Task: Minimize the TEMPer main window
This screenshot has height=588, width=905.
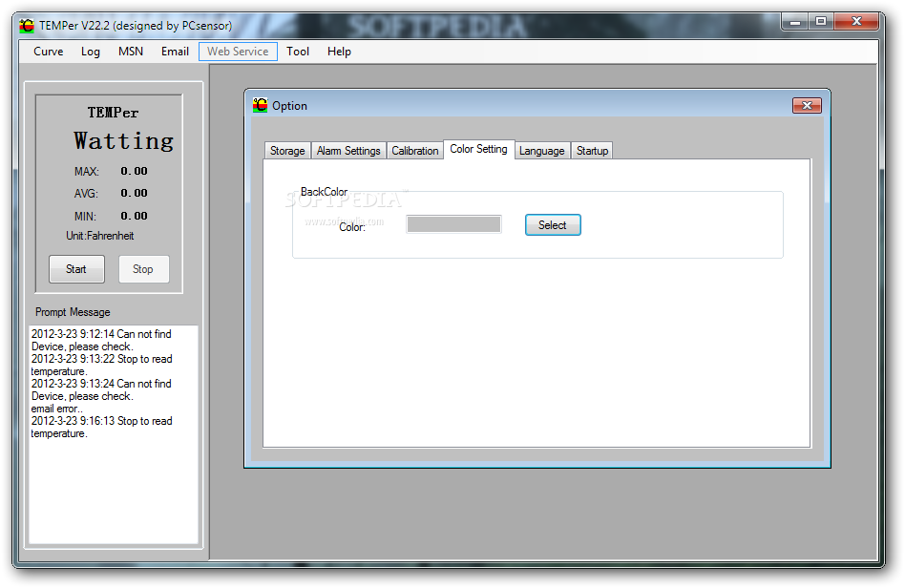Action: click(x=795, y=22)
